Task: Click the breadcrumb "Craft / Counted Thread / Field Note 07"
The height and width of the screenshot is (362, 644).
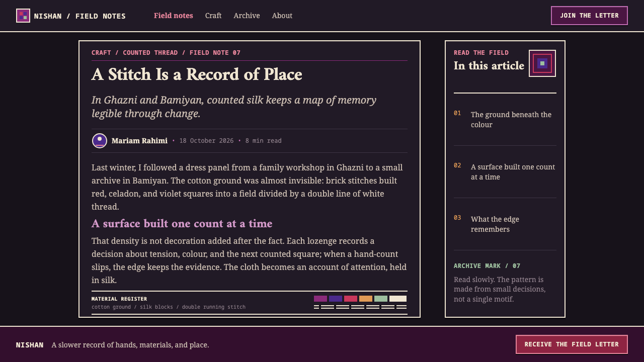Action: [x=166, y=53]
